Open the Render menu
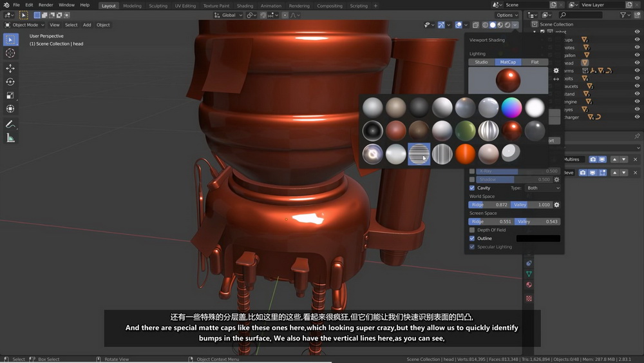 point(46,5)
